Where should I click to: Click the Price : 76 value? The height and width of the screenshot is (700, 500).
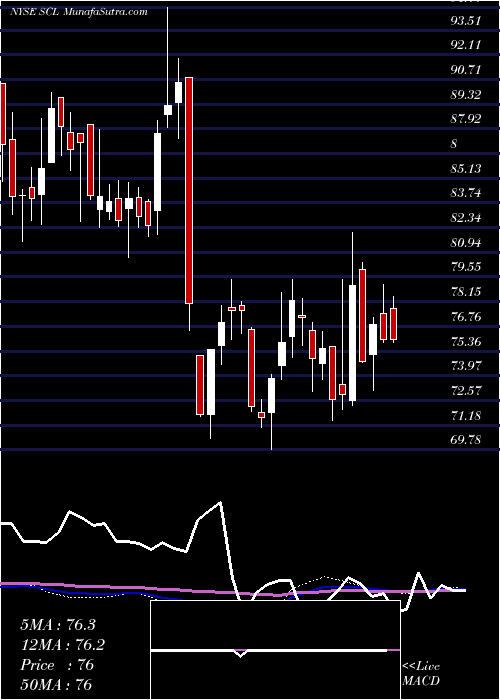click(x=57, y=665)
